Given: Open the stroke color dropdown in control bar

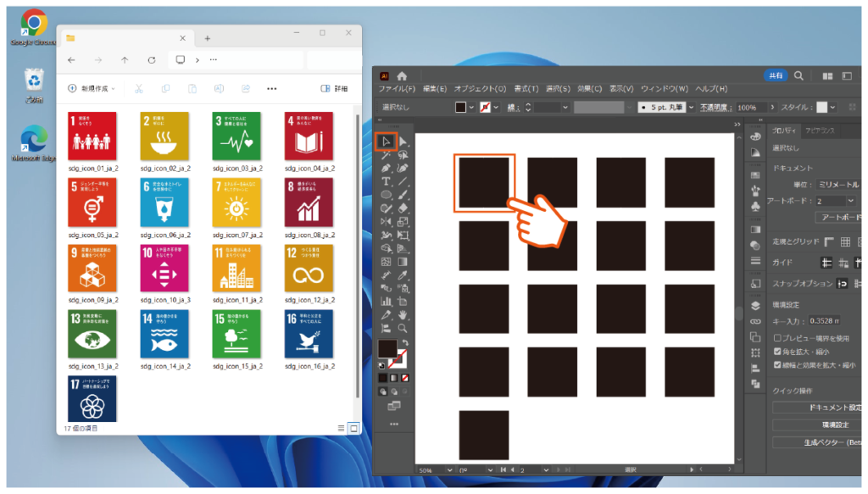Looking at the screenshot, I should (496, 108).
